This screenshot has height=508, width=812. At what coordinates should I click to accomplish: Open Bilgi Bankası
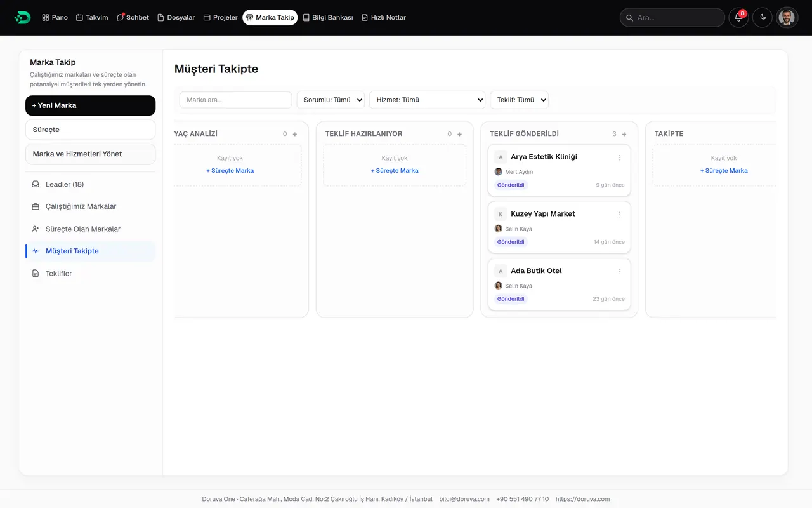coord(327,18)
